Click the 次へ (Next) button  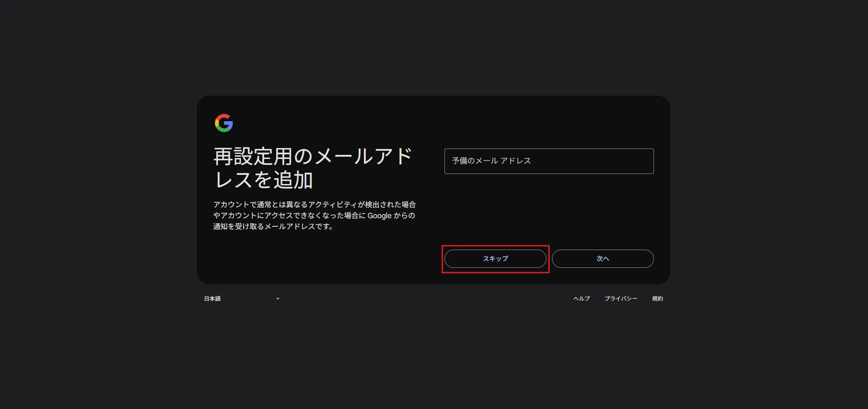click(x=602, y=259)
